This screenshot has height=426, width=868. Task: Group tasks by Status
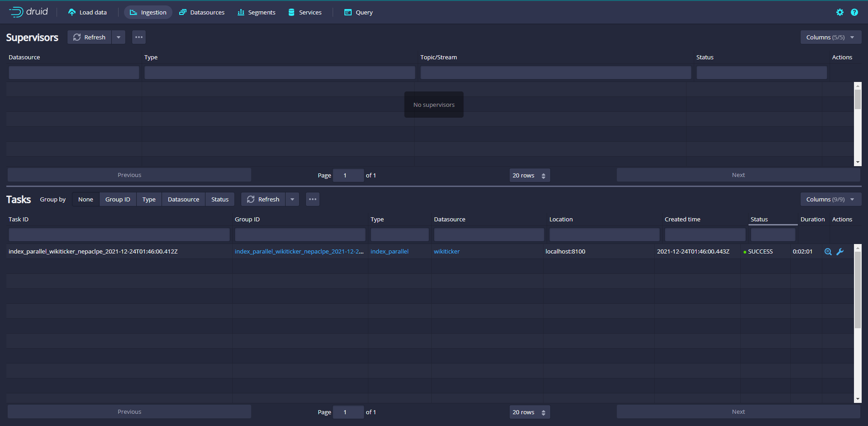click(220, 199)
